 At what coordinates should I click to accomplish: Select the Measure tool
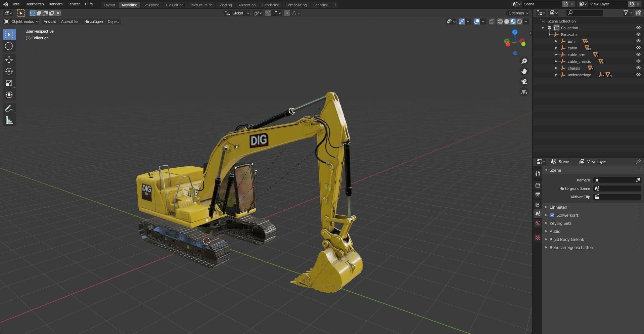9,121
